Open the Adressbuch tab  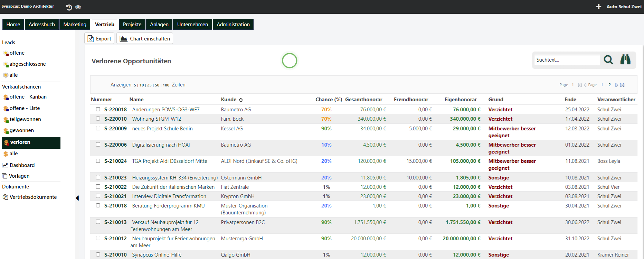point(42,25)
